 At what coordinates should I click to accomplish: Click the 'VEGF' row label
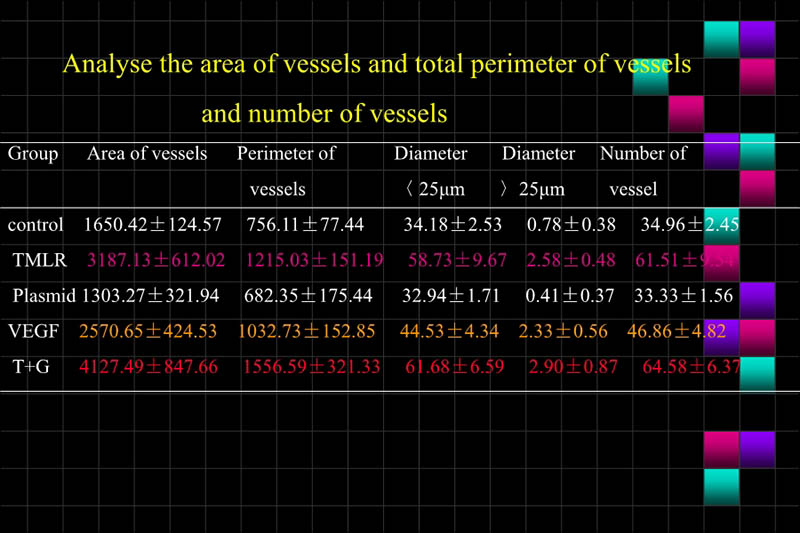coord(33,331)
